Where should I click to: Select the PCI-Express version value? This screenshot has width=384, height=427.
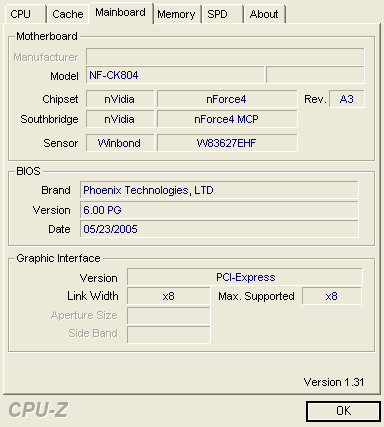pyautogui.click(x=245, y=277)
